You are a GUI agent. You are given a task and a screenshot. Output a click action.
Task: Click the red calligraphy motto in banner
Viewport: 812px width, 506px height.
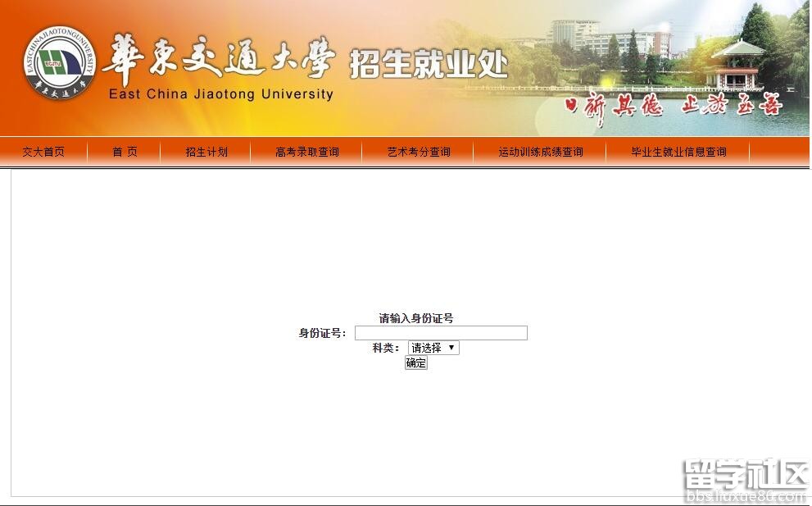coord(674,107)
